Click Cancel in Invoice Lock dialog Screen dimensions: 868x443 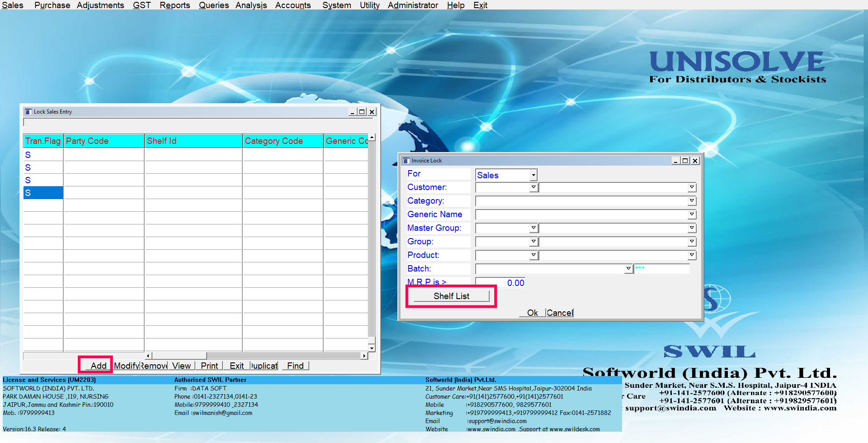click(560, 313)
